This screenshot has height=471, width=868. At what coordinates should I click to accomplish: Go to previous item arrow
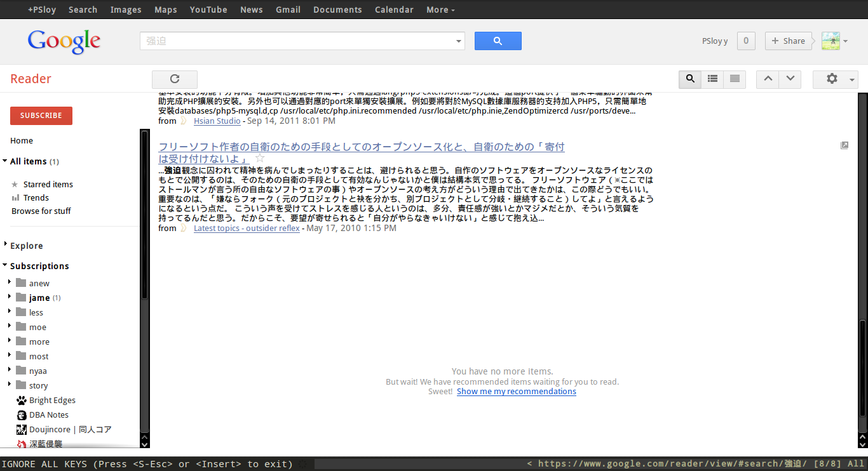[768, 79]
